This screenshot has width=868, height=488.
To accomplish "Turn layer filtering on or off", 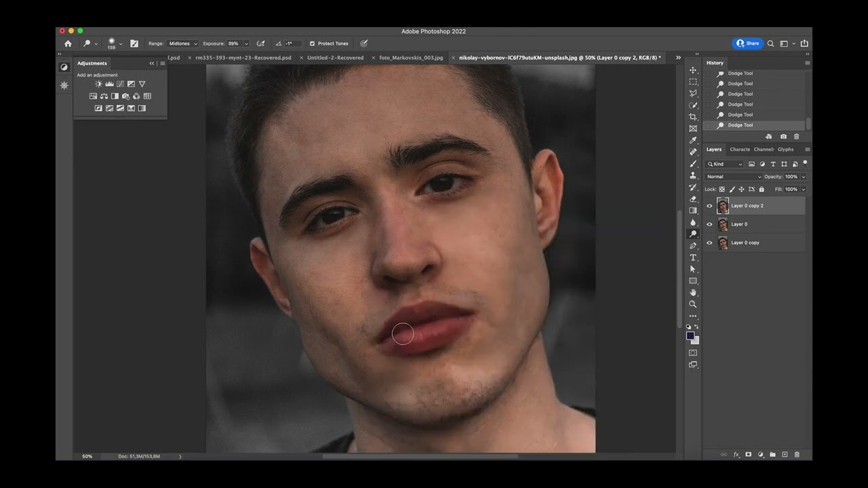I will point(805,163).
